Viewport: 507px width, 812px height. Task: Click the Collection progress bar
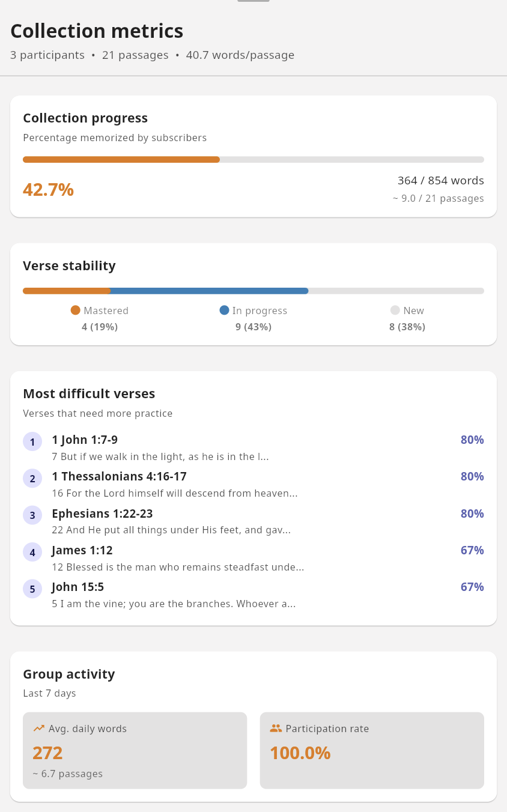(253, 159)
